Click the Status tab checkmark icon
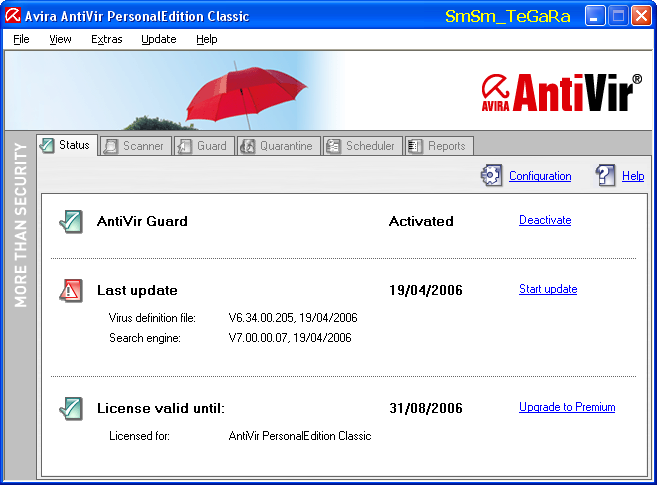The width and height of the screenshot is (657, 485). (47, 145)
